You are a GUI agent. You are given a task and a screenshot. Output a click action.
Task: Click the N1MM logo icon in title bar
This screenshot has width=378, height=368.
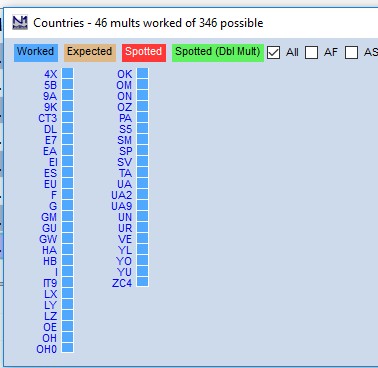pos(20,23)
